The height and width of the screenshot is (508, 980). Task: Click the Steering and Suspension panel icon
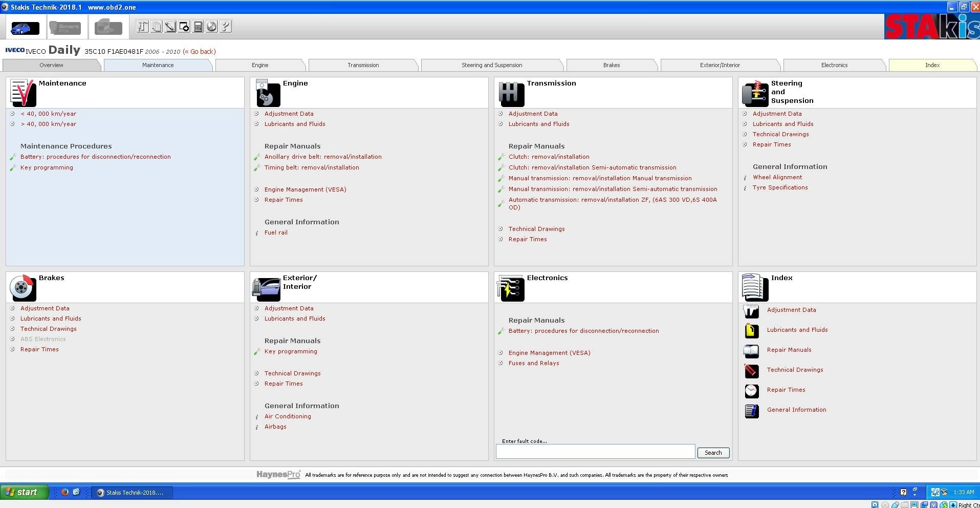755,93
